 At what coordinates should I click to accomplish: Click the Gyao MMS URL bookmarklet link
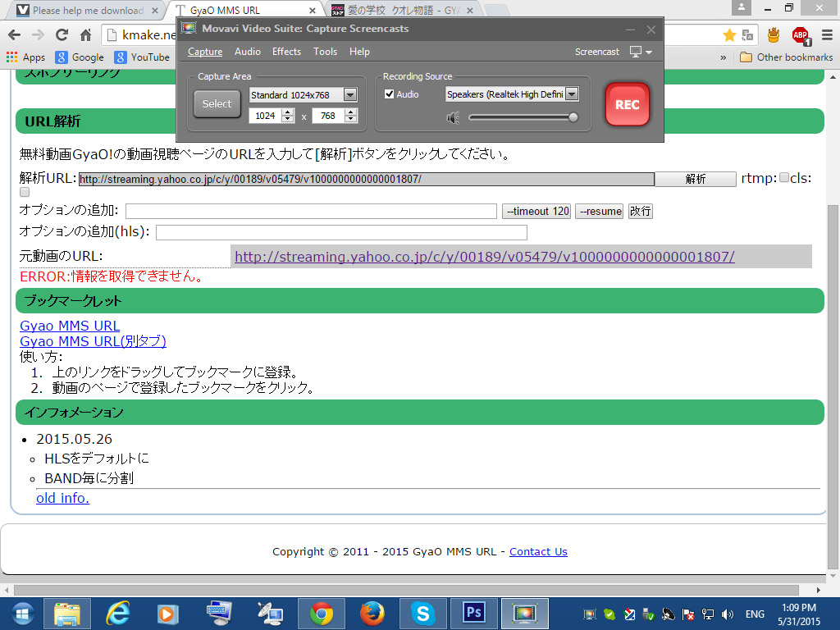70,326
